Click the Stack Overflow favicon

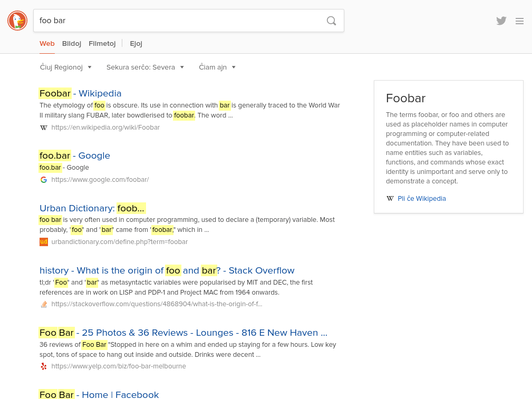(44, 304)
